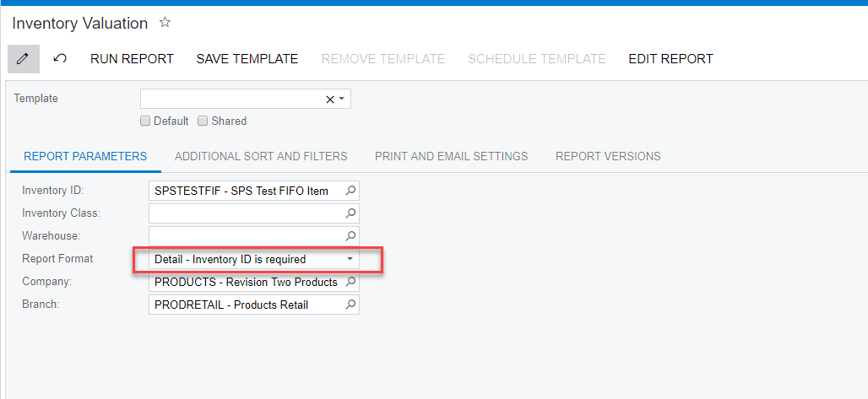The image size is (868, 399).
Task: Open Branch lookup magnifier
Action: click(x=351, y=305)
